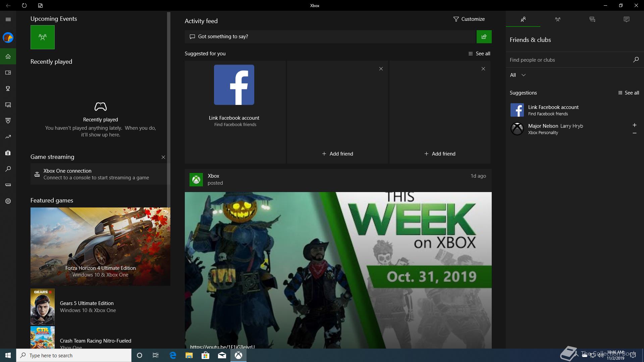Add Major Nelson with plus icon
Screen dimensions: 644x362
pos(635,125)
